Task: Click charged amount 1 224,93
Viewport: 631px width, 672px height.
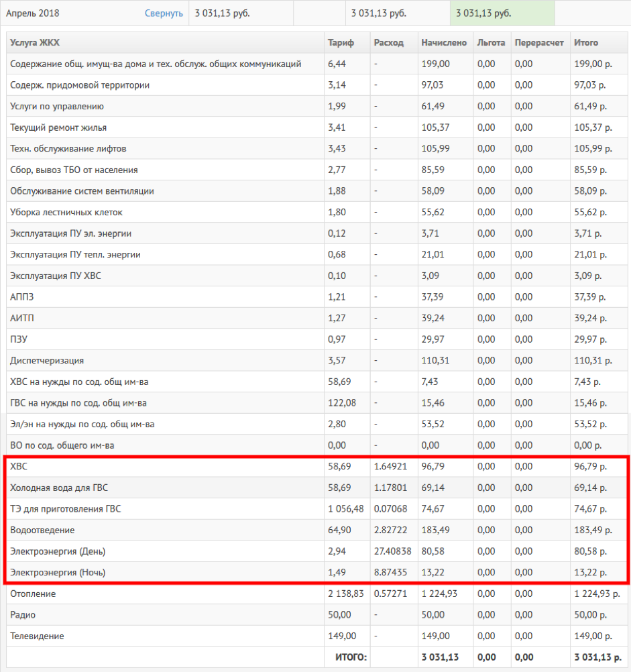Action: (439, 594)
